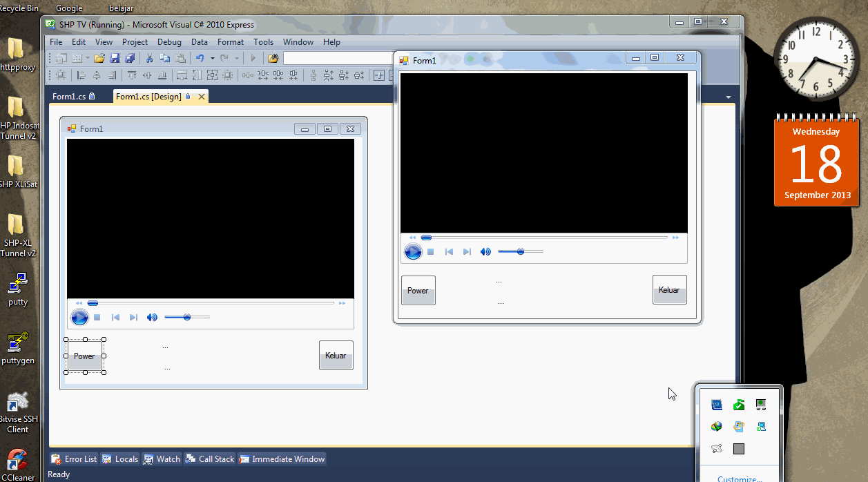Cut selection using the scissors icon
Image resolution: width=868 pixels, height=482 pixels.
pos(149,59)
